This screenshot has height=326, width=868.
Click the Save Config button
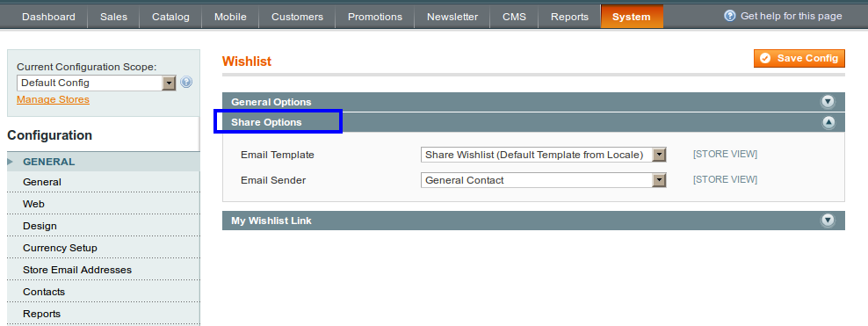coord(799,58)
